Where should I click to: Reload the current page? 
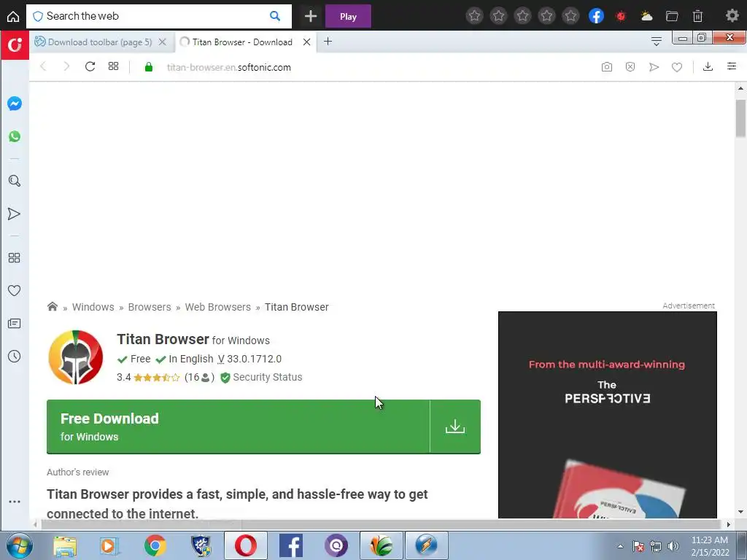click(x=90, y=66)
